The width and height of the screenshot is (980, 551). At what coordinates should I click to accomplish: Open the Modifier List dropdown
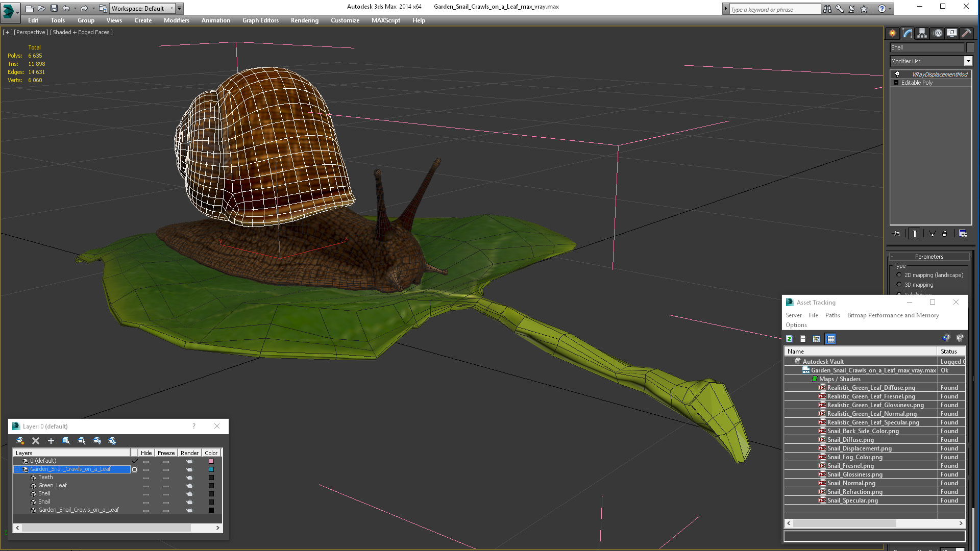[x=968, y=61]
